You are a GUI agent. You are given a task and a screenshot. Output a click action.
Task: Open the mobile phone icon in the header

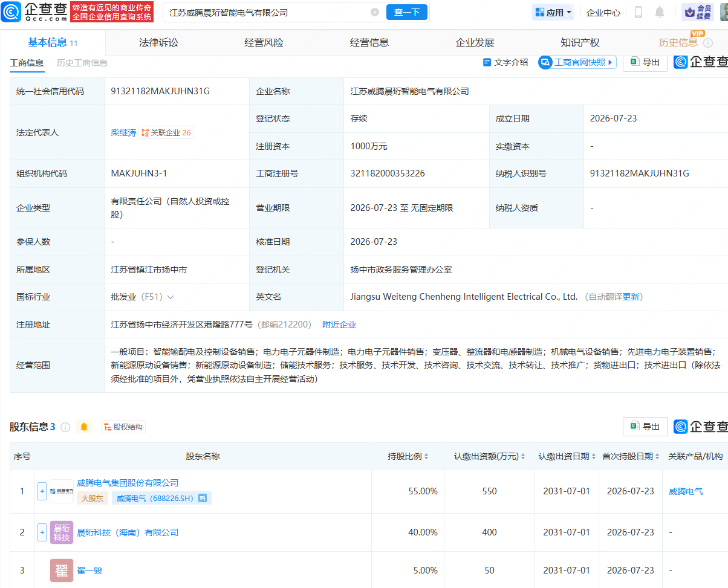(x=639, y=12)
